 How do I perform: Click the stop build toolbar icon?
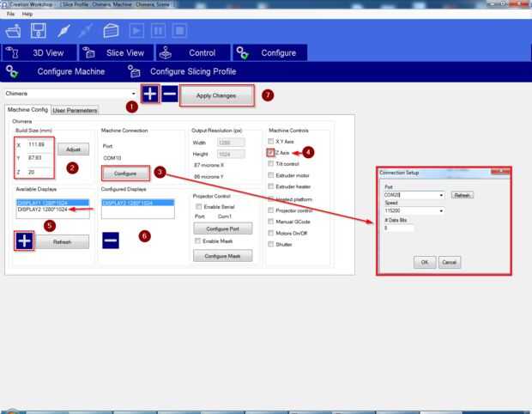179,31
